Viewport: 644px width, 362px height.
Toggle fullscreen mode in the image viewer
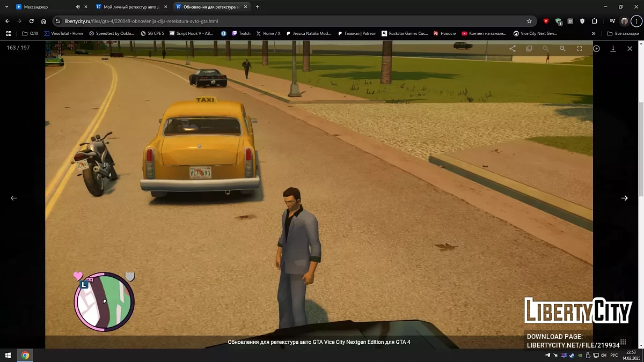[580, 48]
